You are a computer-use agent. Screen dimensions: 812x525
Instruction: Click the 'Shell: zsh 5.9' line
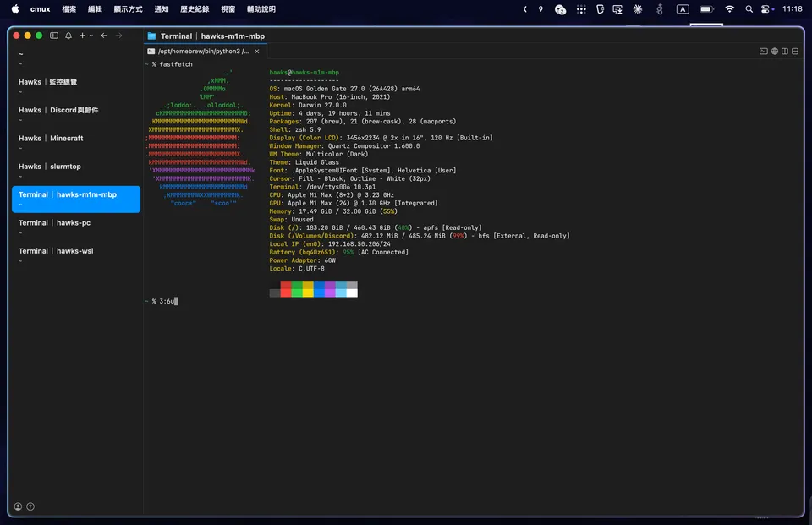(x=294, y=130)
